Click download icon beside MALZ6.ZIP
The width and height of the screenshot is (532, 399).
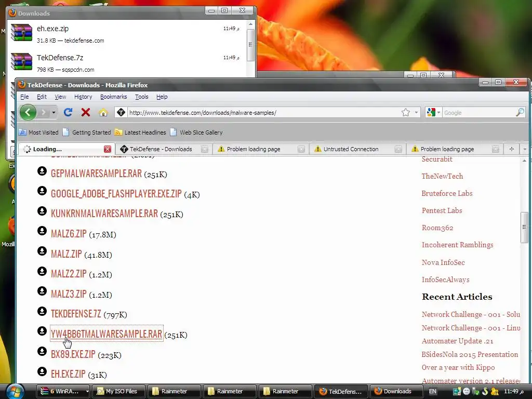[42, 231]
